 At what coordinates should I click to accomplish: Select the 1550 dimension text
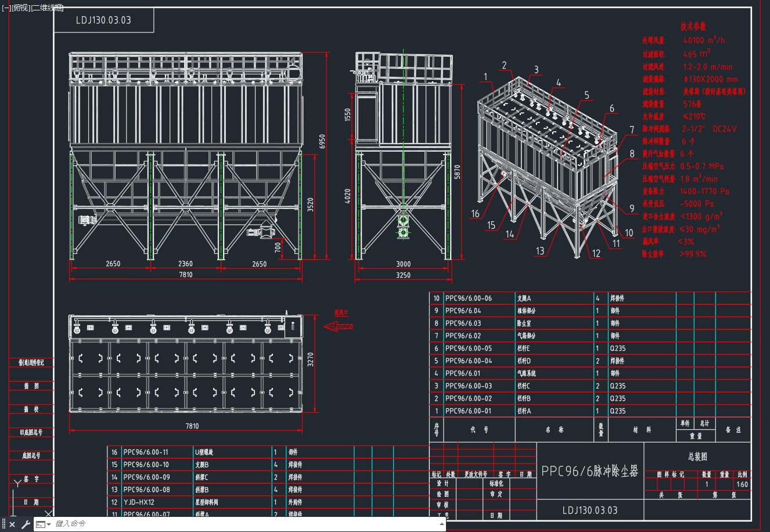point(348,115)
